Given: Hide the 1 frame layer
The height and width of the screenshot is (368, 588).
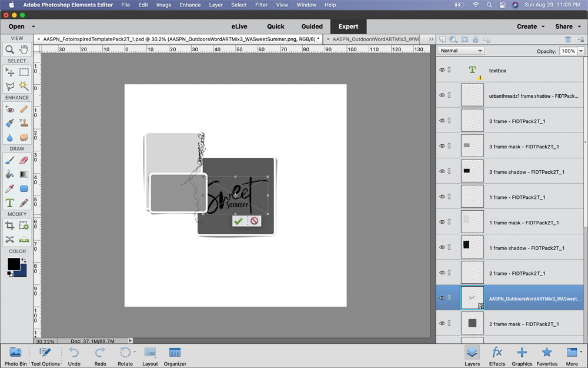Looking at the screenshot, I should click(442, 197).
